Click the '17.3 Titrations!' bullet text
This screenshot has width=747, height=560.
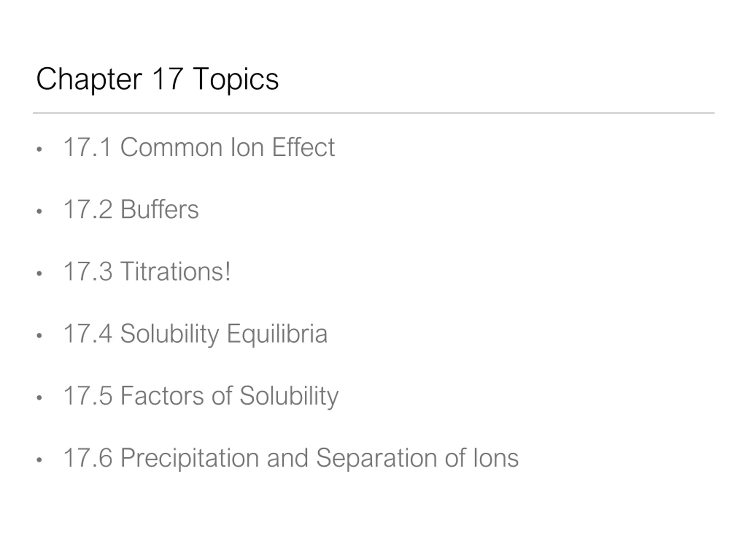pyautogui.click(x=147, y=271)
